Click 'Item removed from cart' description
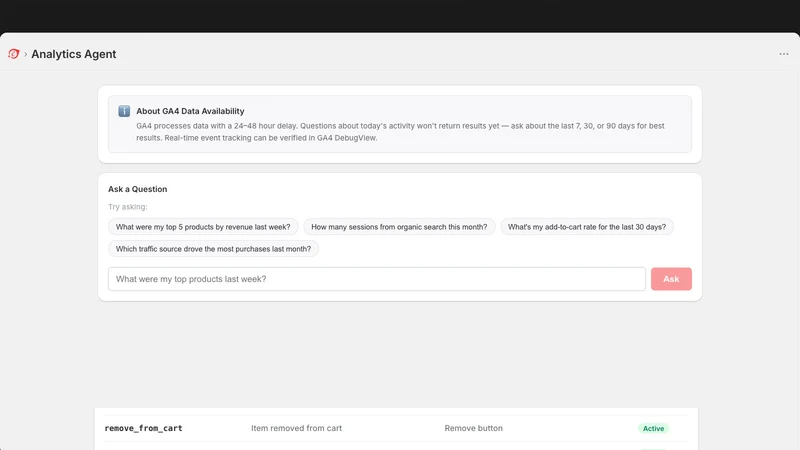 296,429
